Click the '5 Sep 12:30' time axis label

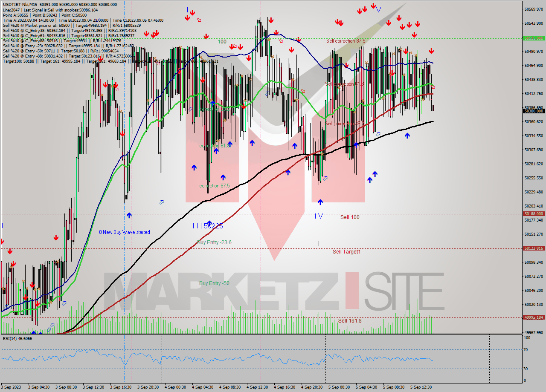point(421,387)
